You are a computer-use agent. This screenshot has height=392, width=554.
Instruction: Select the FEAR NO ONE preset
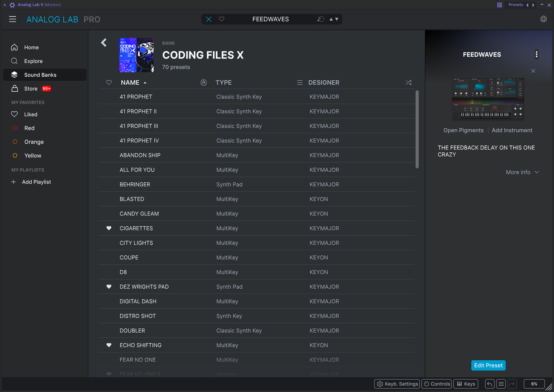256,360
